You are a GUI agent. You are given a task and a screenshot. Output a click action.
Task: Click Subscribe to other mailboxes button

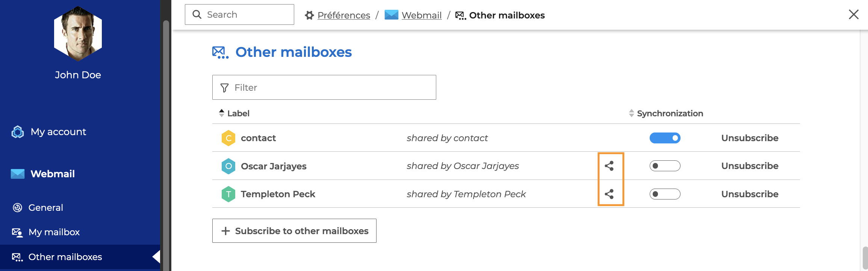(x=294, y=231)
